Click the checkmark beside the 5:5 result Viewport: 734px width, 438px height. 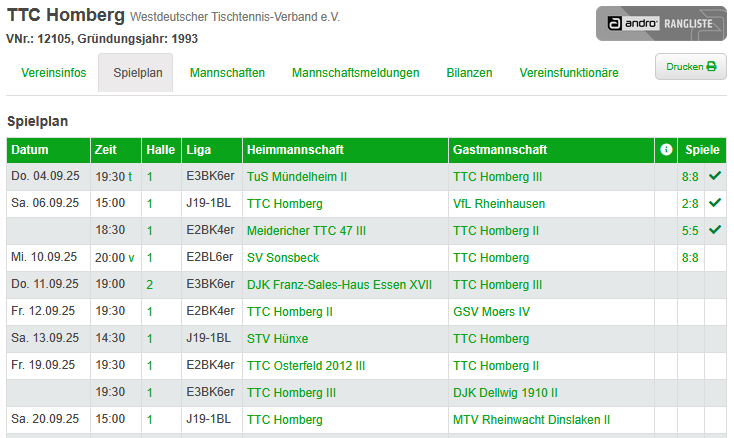point(715,230)
